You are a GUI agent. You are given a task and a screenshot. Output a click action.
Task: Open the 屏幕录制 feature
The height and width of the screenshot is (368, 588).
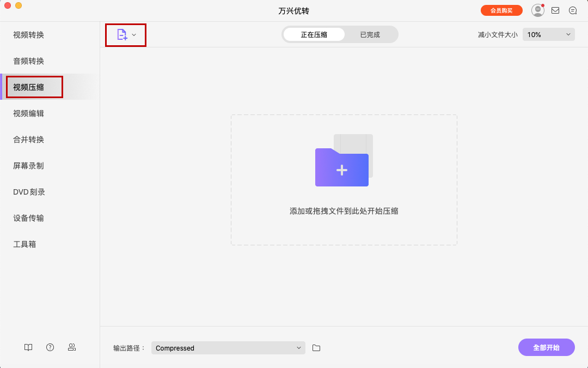click(x=28, y=165)
